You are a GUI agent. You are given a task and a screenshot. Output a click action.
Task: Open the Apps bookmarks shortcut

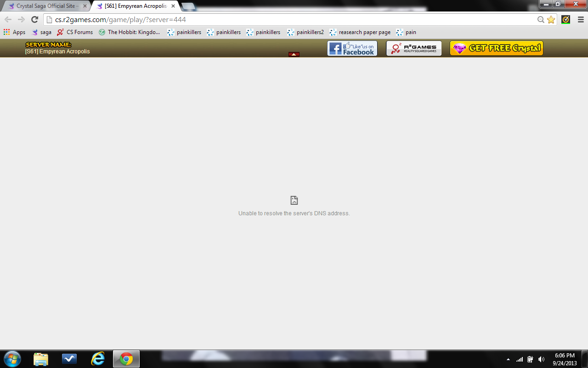click(15, 32)
